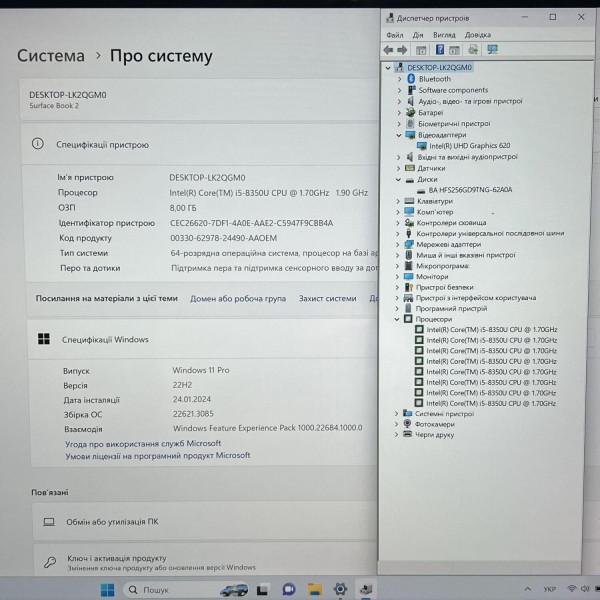Image resolution: width=600 pixels, height=600 pixels.
Task: Select the Пристрої безпеки category
Action: [x=445, y=287]
